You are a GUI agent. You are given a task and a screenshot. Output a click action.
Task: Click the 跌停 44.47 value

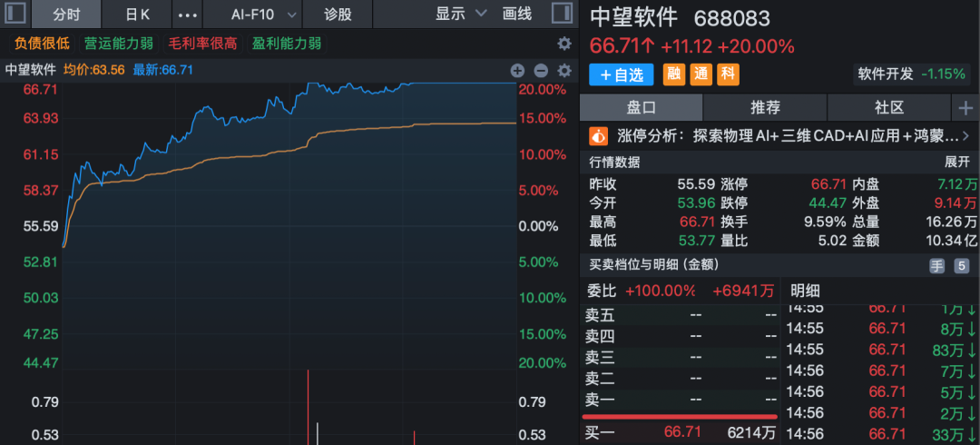click(828, 203)
